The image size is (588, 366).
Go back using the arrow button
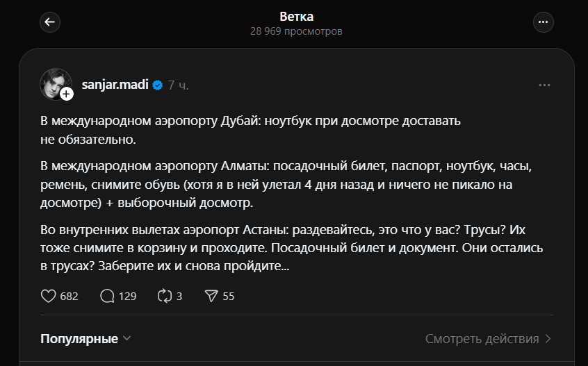click(x=49, y=22)
